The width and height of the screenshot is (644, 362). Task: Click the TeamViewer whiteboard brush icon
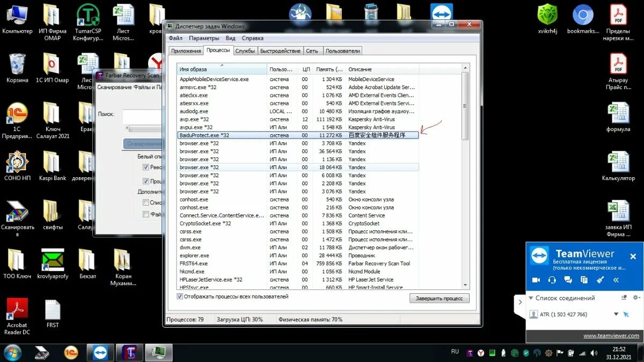[x=601, y=280]
